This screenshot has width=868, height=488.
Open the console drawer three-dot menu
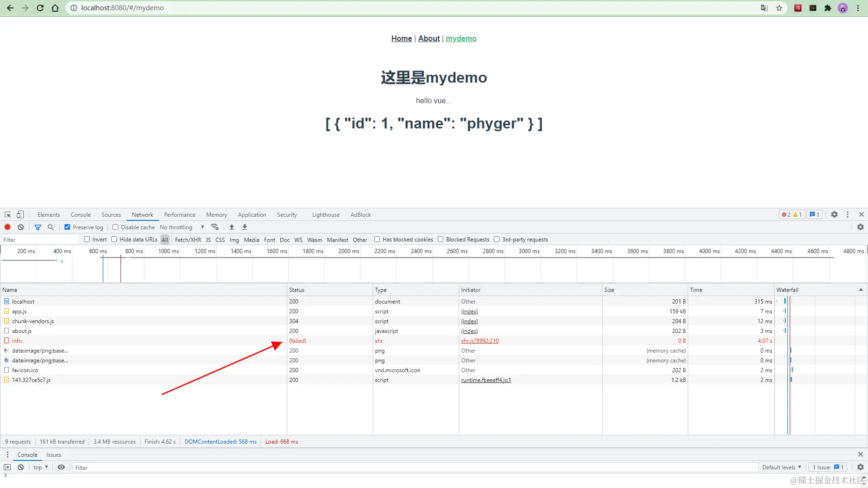7,455
